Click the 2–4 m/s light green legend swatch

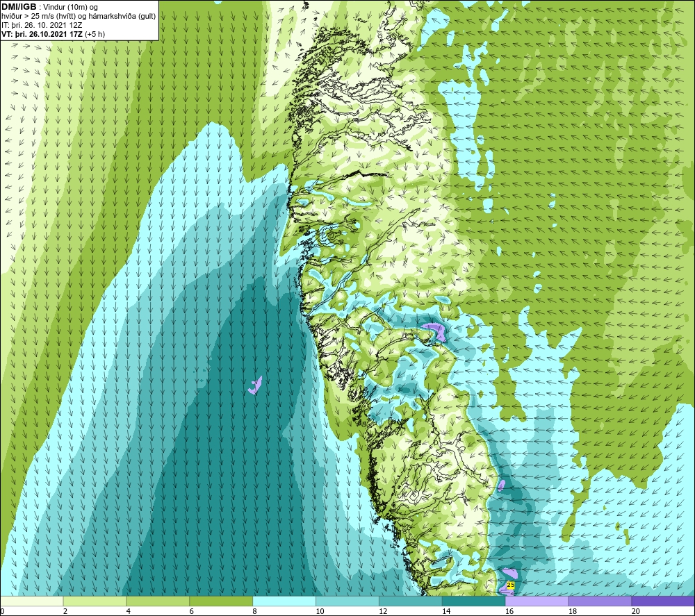pyautogui.click(x=95, y=601)
